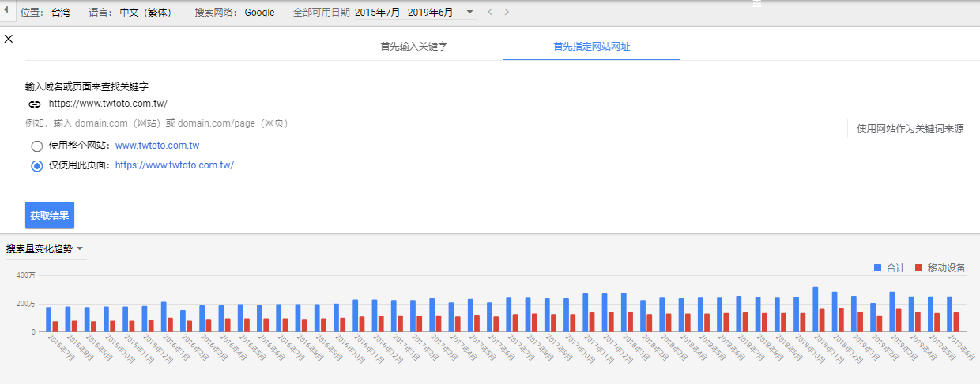The width and height of the screenshot is (980, 386).
Task: Click the 获取结果 button
Action: point(50,215)
